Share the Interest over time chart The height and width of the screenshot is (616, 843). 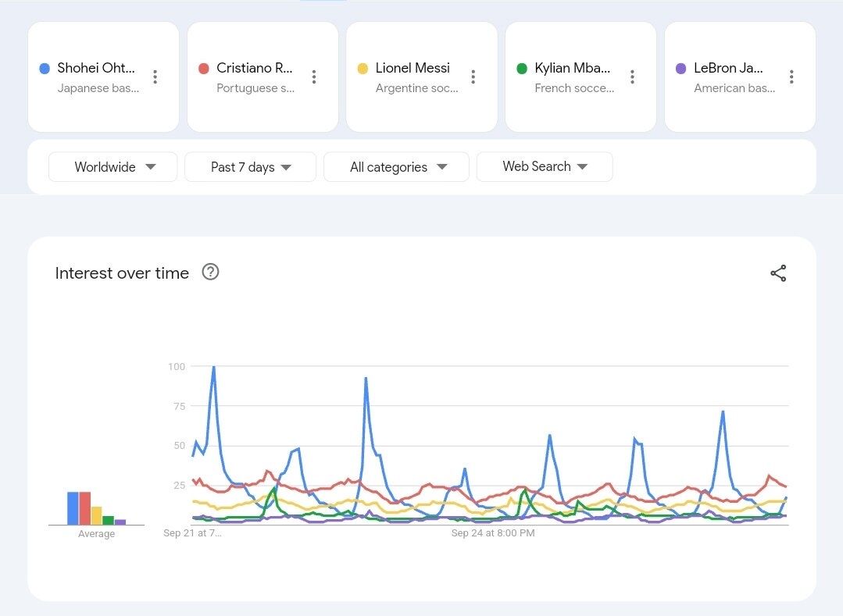pos(778,273)
